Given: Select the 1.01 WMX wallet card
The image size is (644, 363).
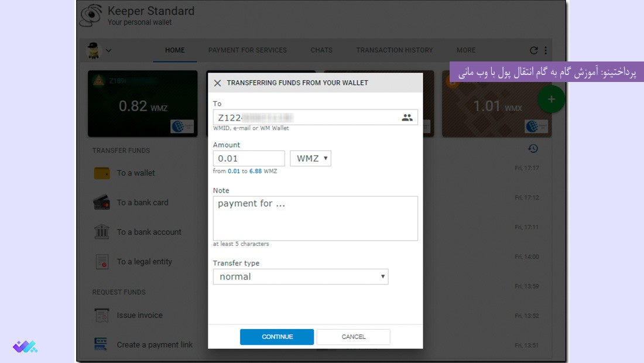Looking at the screenshot, I should pyautogui.click(x=496, y=104).
